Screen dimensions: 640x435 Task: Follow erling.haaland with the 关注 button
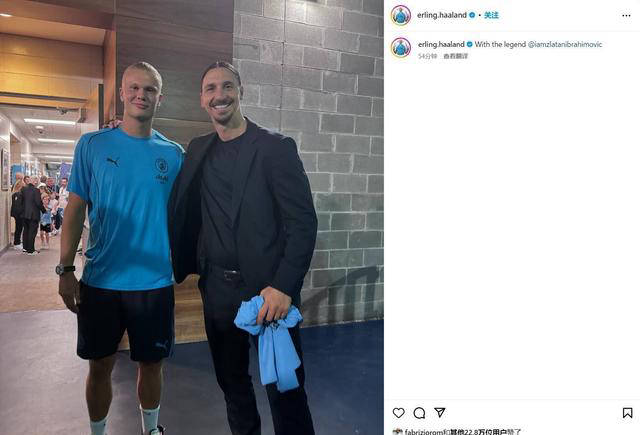pyautogui.click(x=491, y=15)
